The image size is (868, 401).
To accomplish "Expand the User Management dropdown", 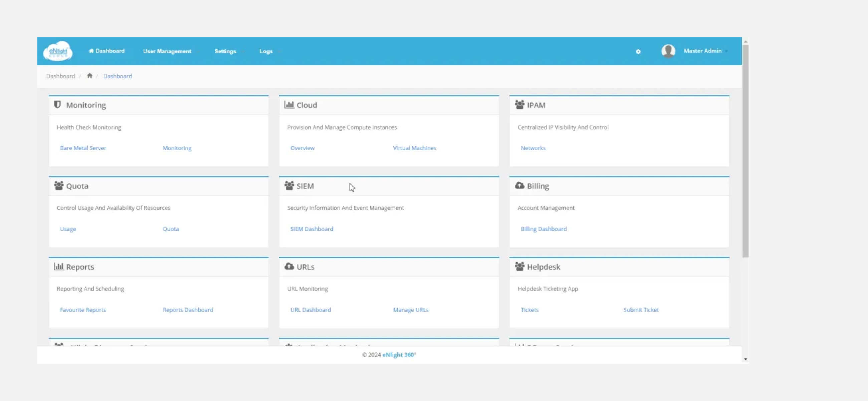I will pos(168,51).
